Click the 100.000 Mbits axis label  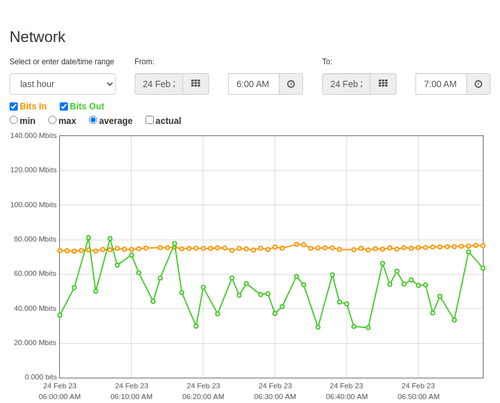(33, 205)
